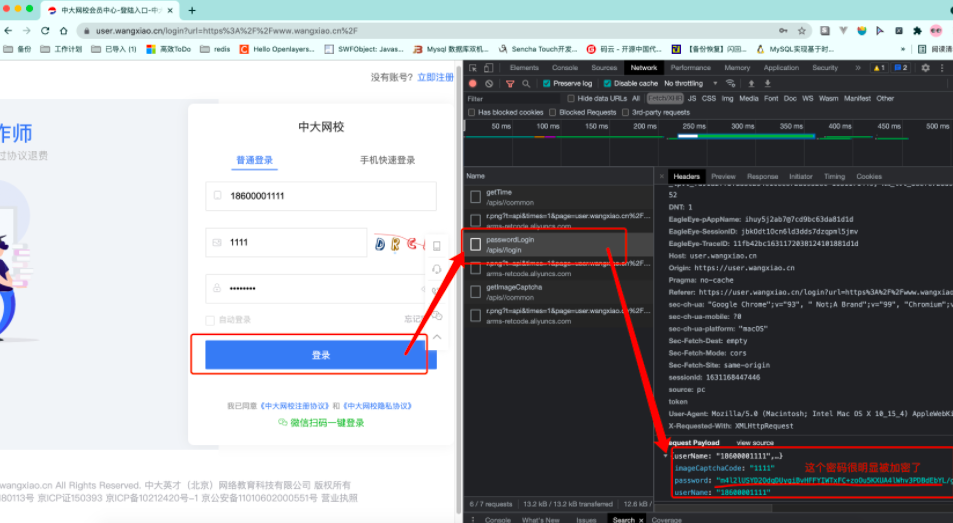This screenshot has height=523, width=953.
Task: Toggle the network filter funnel icon
Action: click(510, 83)
